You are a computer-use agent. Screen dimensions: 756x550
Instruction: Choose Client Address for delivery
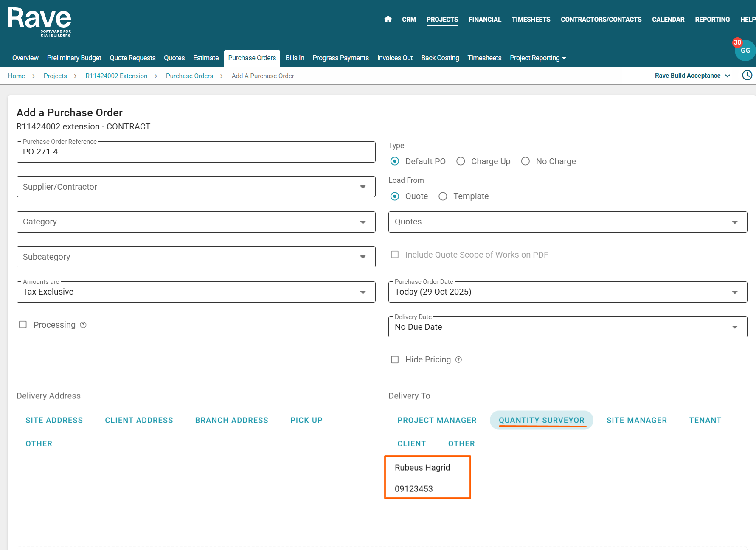[x=139, y=420]
